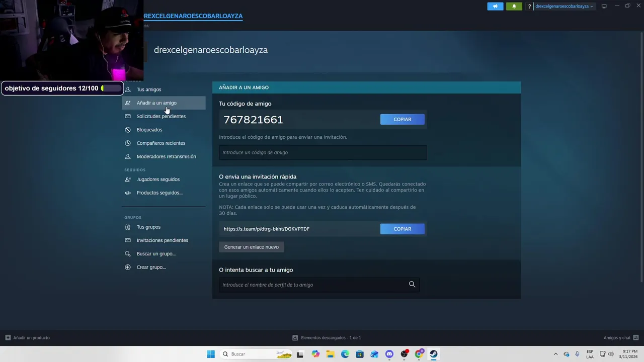Click the Tus grupos people icon
The width and height of the screenshot is (644, 362).
coord(128,227)
